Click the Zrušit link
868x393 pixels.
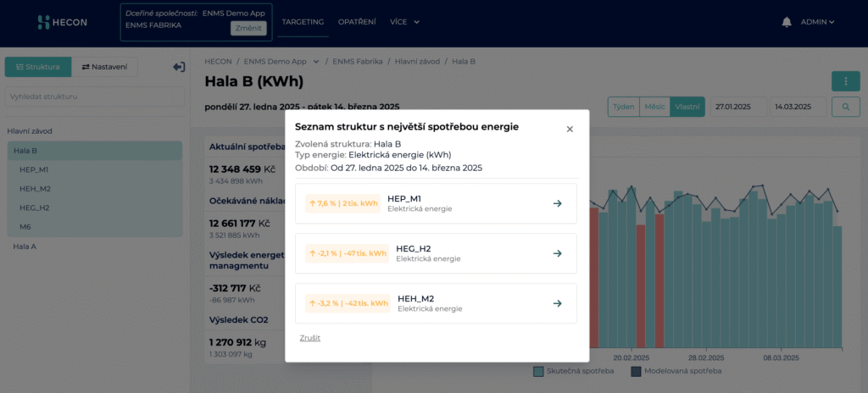(x=310, y=338)
